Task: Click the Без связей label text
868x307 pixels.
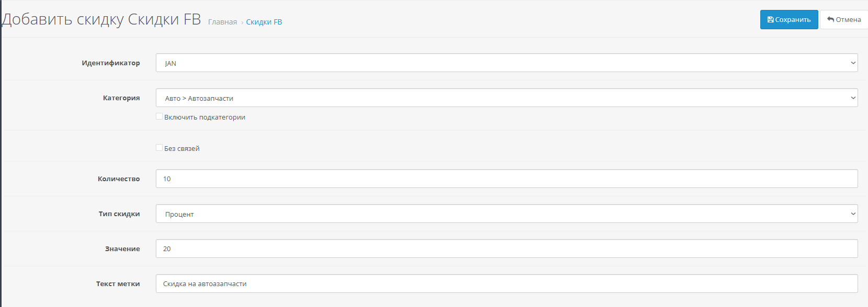Action: 182,149
